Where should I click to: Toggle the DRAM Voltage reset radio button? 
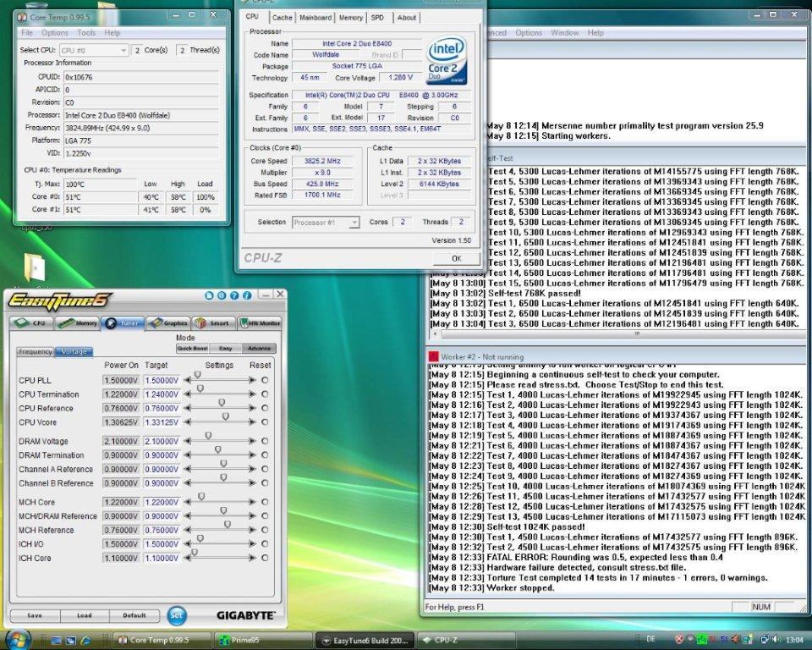tap(265, 441)
